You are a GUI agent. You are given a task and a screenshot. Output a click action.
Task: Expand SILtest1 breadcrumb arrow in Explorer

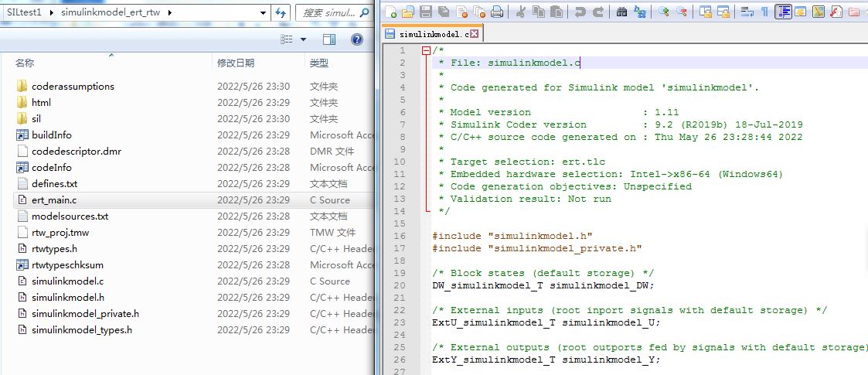point(52,12)
